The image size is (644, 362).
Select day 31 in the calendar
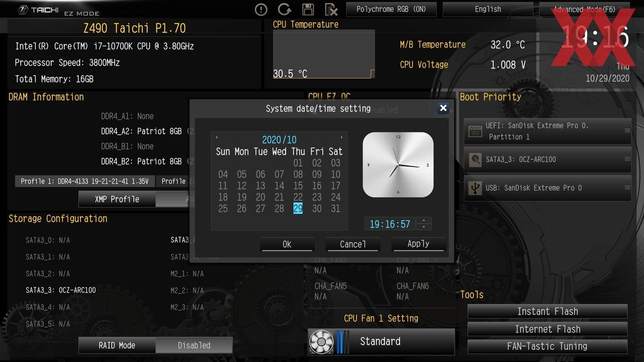336,208
